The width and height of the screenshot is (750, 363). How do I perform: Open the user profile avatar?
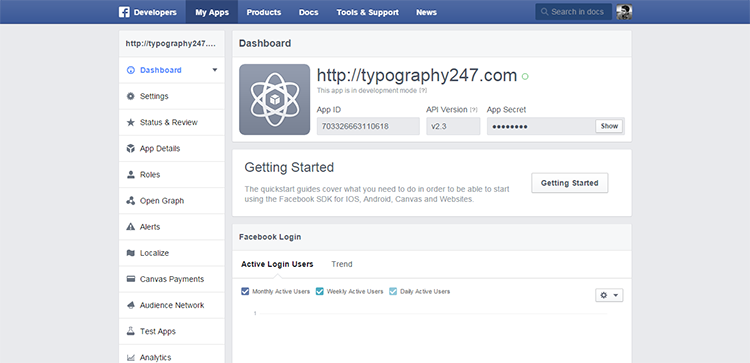pyautogui.click(x=624, y=12)
